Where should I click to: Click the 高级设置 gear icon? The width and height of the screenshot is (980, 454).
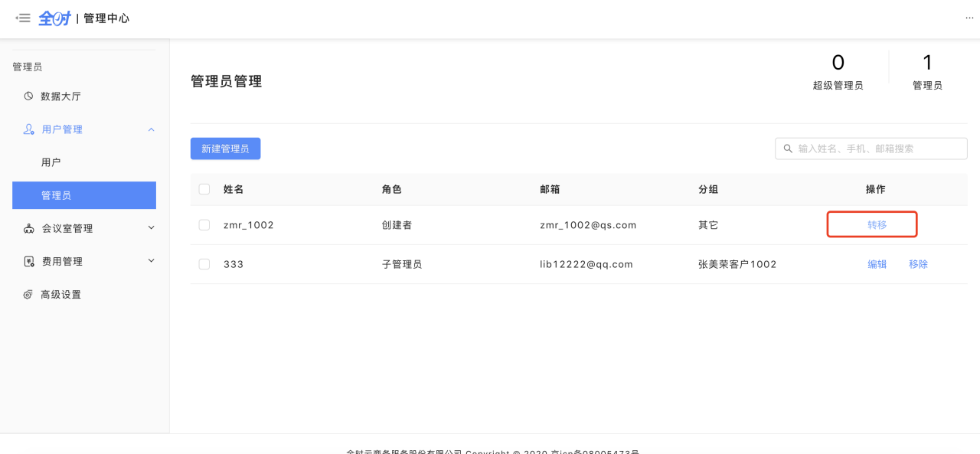coord(28,295)
